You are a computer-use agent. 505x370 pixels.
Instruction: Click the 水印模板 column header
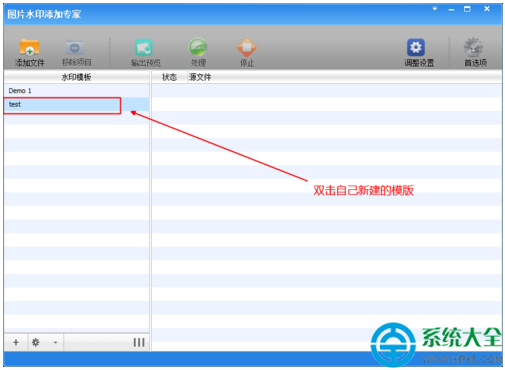coord(76,77)
